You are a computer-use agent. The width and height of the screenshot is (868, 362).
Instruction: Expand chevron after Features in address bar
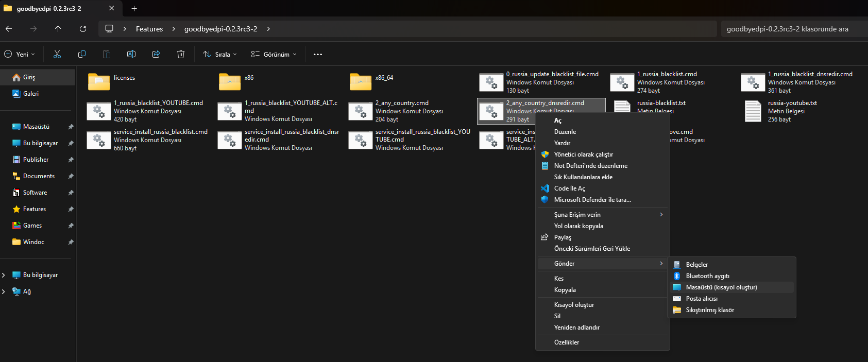coord(174,29)
